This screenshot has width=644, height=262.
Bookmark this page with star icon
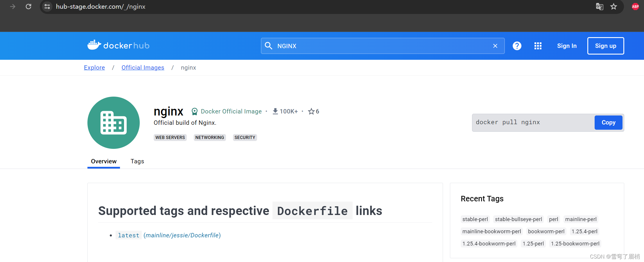[613, 6]
